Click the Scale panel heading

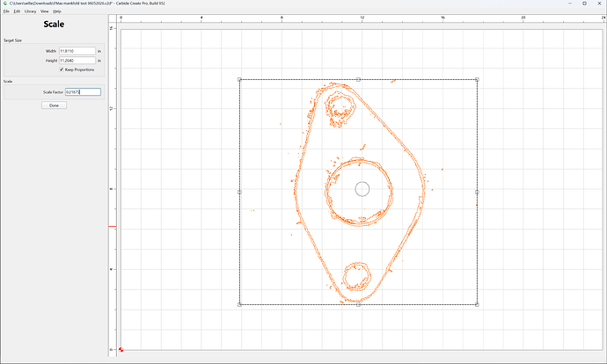pyautogui.click(x=54, y=24)
